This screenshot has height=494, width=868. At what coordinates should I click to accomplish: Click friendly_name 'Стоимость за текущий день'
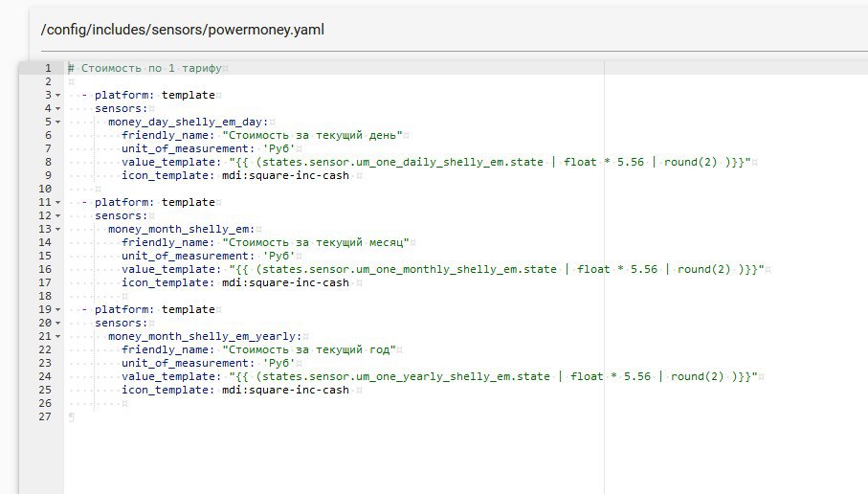[x=262, y=135]
